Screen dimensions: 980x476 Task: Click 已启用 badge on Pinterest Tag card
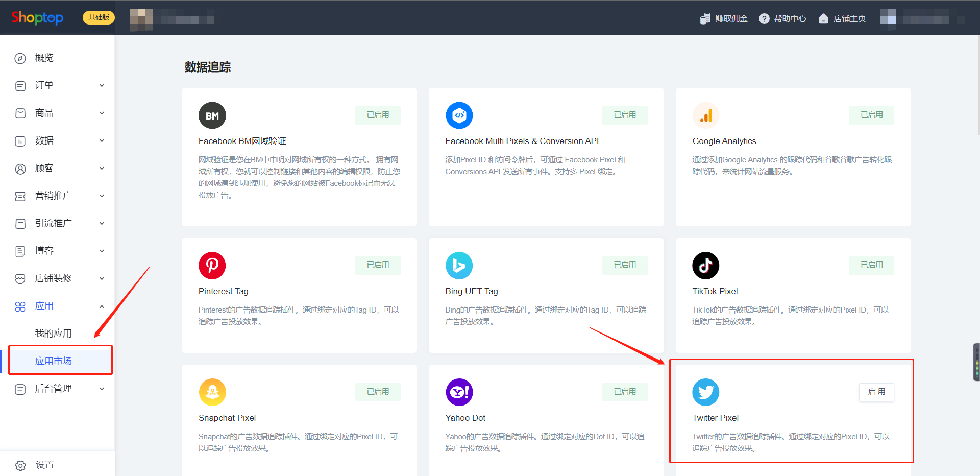(378, 265)
